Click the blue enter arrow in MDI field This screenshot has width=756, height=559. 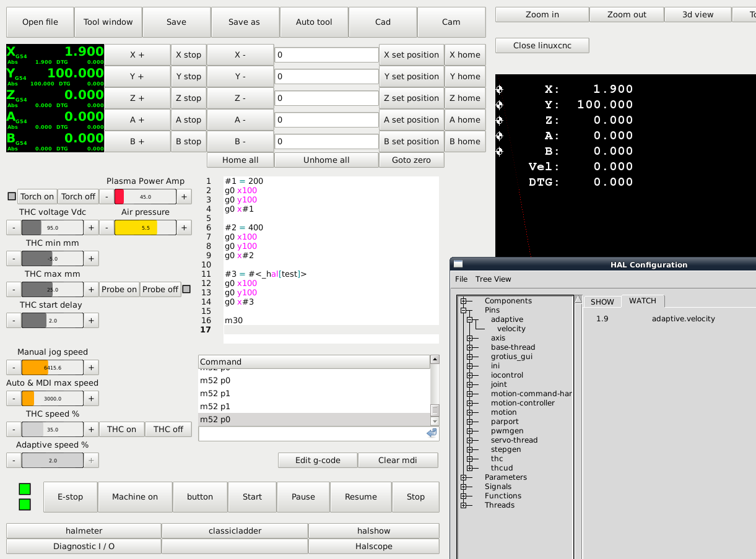pos(432,433)
